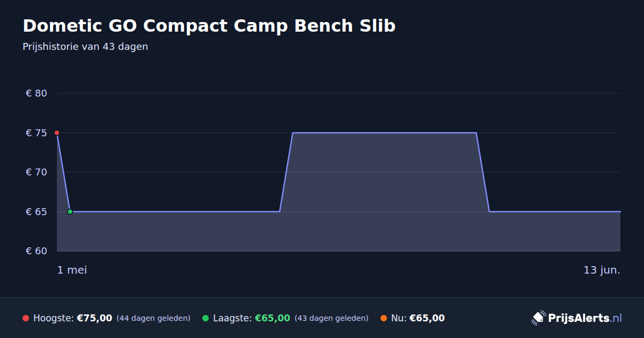
Task: Click the orange Nu legend dot
Action: coord(384,318)
